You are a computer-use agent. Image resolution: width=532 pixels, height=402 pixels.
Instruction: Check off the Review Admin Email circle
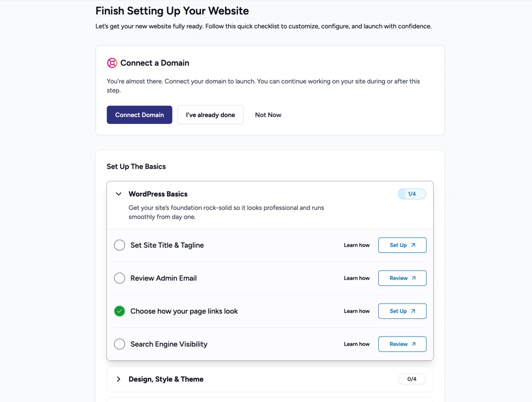point(119,278)
